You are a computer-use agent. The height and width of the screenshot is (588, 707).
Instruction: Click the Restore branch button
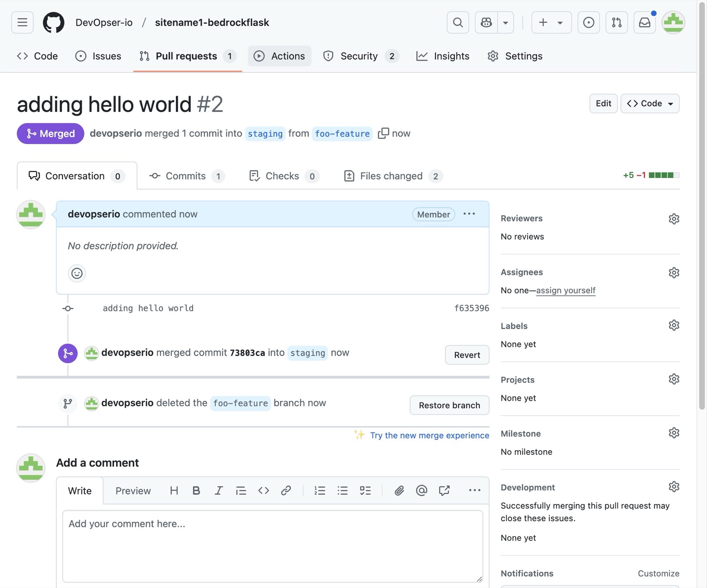[449, 405]
